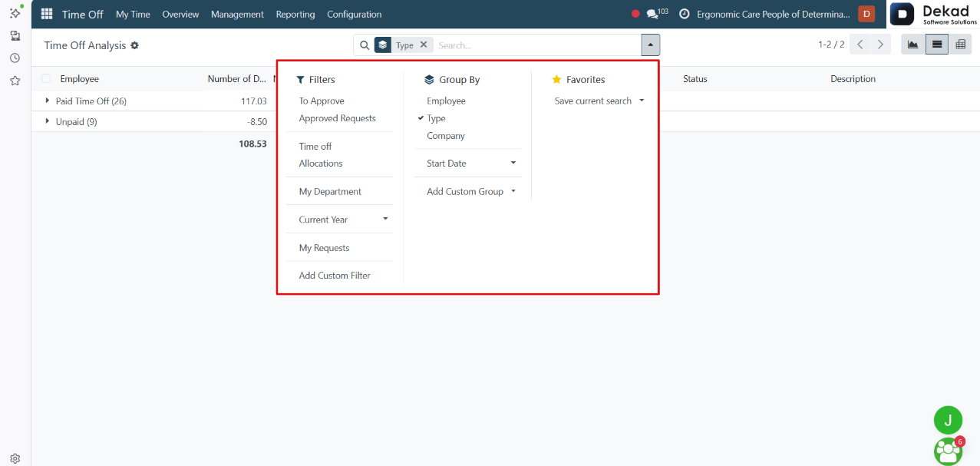980x466 pixels.
Task: Click the green J avatar bubble
Action: coord(948,420)
